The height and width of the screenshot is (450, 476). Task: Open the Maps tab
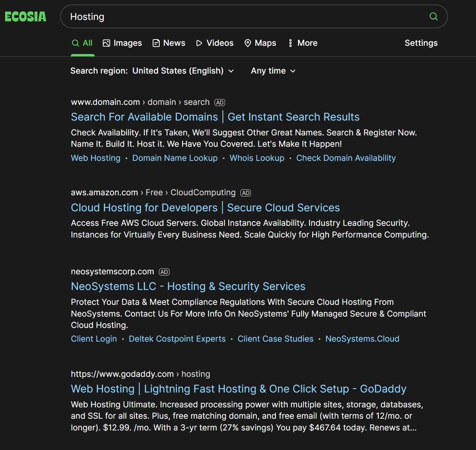pyautogui.click(x=260, y=43)
